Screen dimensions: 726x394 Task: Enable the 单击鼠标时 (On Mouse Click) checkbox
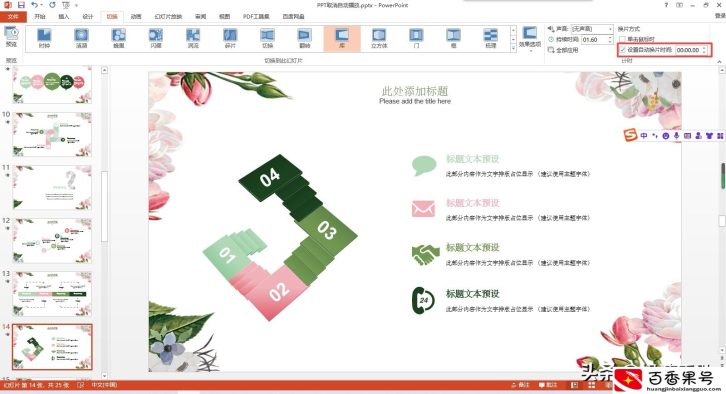pyautogui.click(x=623, y=39)
